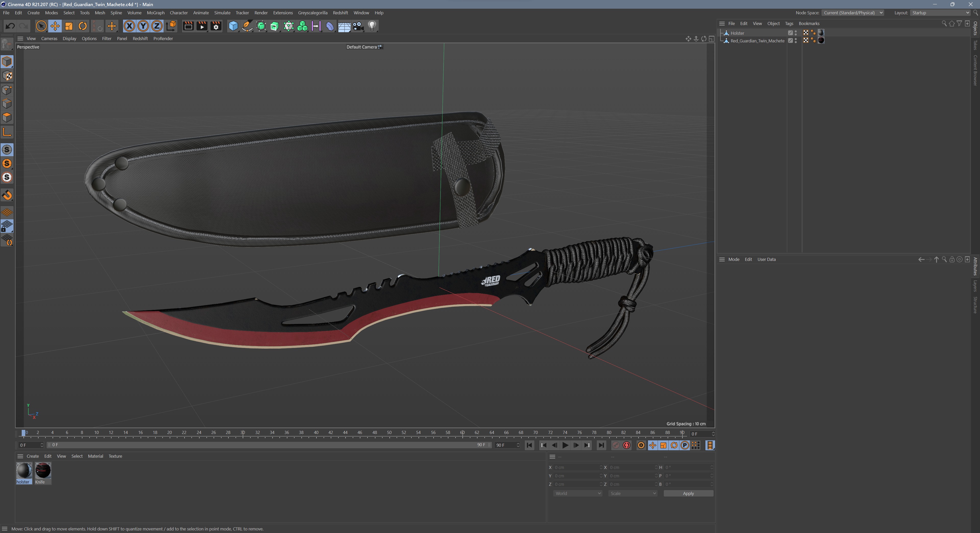980x533 pixels.
Task: Open viewport Cameras menu
Action: [49, 39]
